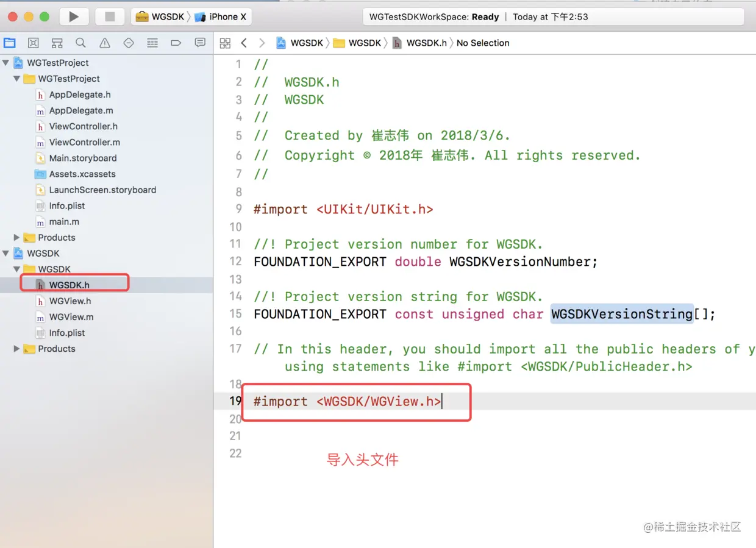This screenshot has width=756, height=548.
Task: Expand Products under WGTestProject
Action: pyautogui.click(x=16, y=238)
